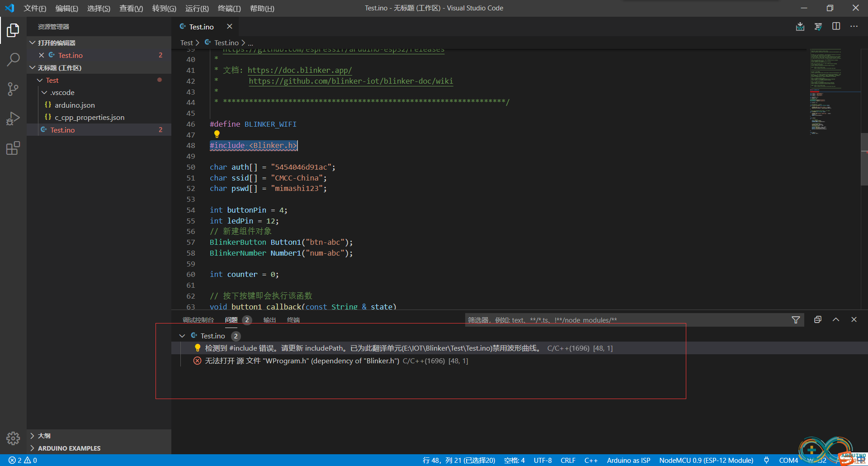Image resolution: width=868 pixels, height=466 pixels.
Task: Collapse the Test folder in explorer
Action: point(40,80)
